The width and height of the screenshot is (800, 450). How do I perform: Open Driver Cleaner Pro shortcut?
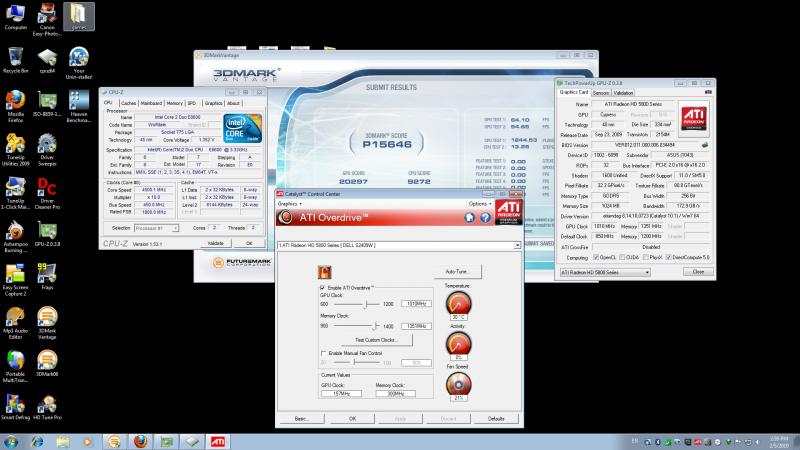(x=47, y=193)
